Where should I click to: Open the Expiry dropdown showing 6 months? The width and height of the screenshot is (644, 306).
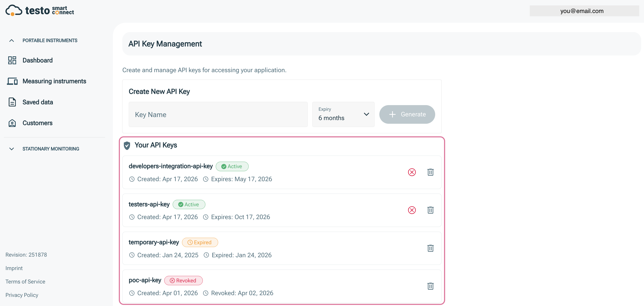click(x=343, y=114)
